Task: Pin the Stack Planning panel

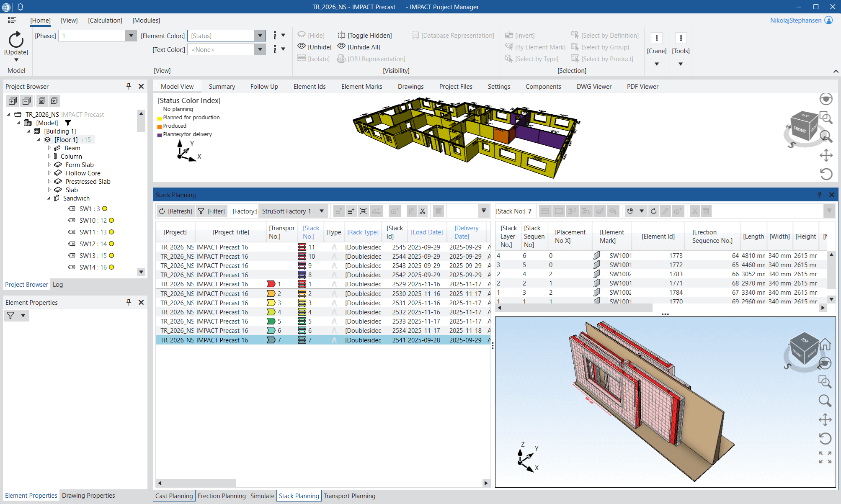Action: coord(819,195)
